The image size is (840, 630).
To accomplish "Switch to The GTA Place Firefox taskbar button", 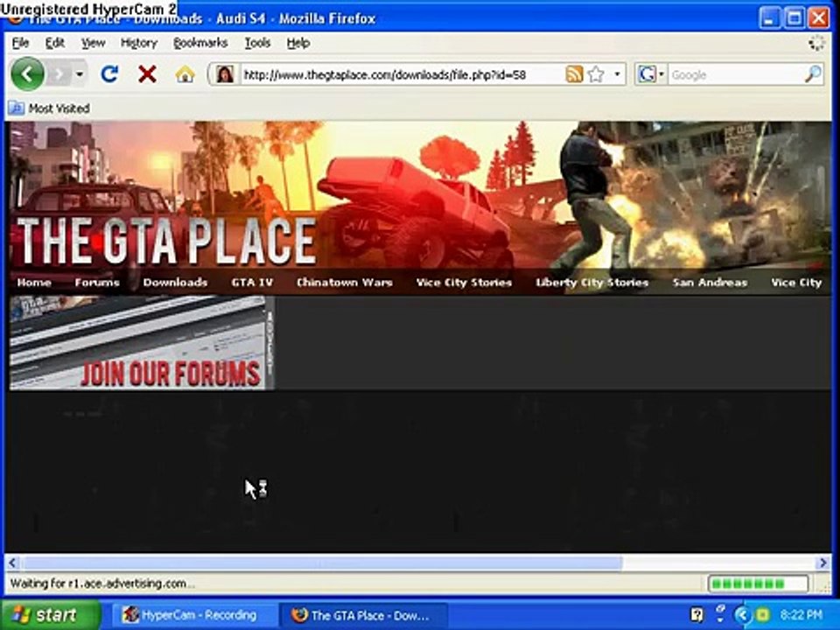I will point(363,615).
